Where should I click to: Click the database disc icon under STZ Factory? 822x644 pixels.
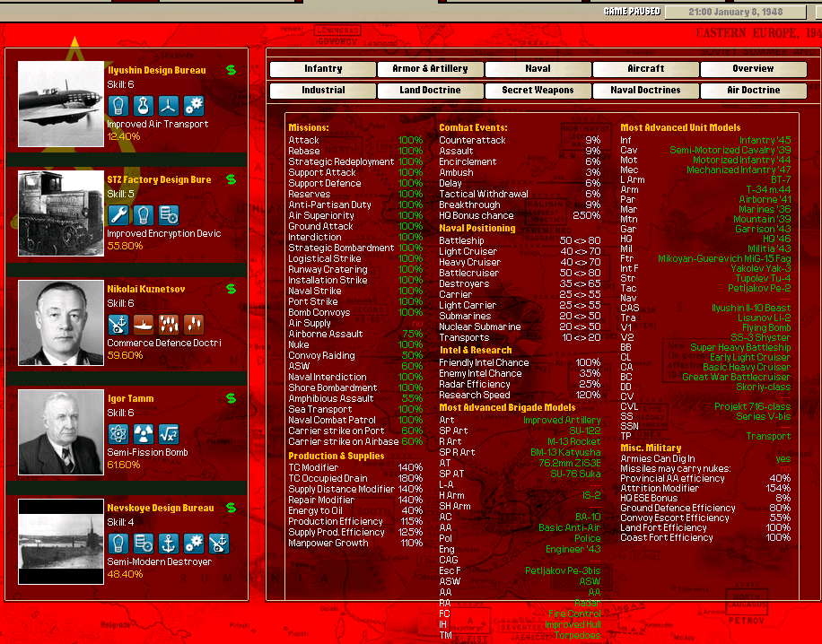(169, 215)
